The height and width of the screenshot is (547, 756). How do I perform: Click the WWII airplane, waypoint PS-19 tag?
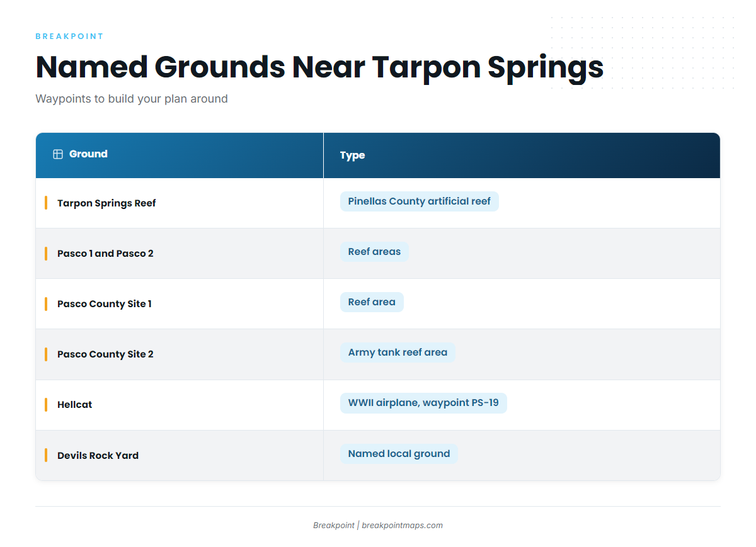pyautogui.click(x=423, y=403)
